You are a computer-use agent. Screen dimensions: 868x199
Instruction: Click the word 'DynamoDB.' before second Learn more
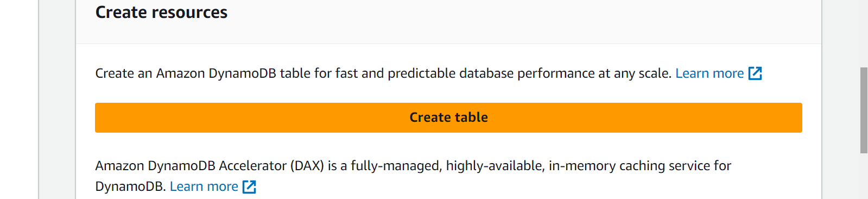pos(130,186)
